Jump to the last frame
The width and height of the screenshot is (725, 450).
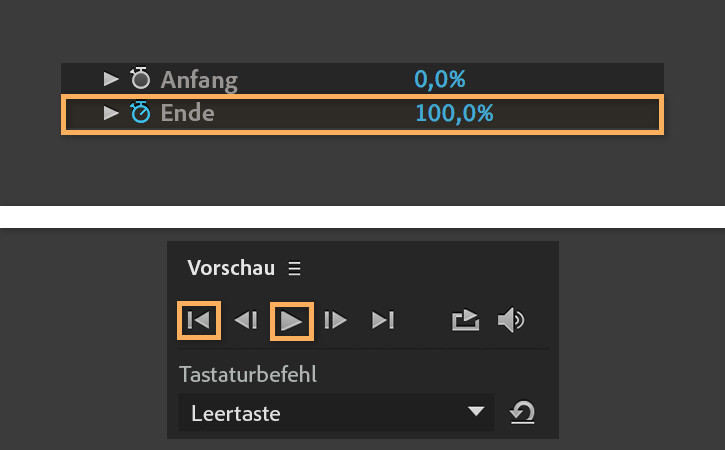[383, 320]
